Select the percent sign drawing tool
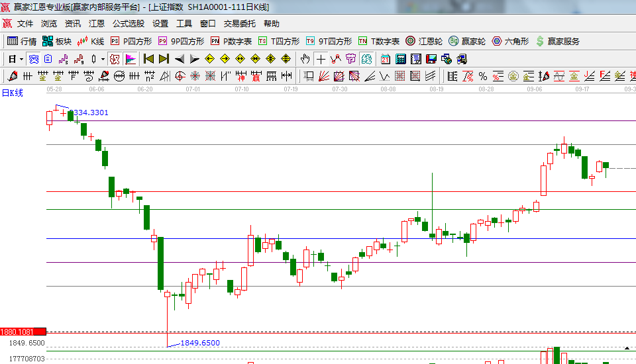The width and height of the screenshot is (636, 364). 482,76
